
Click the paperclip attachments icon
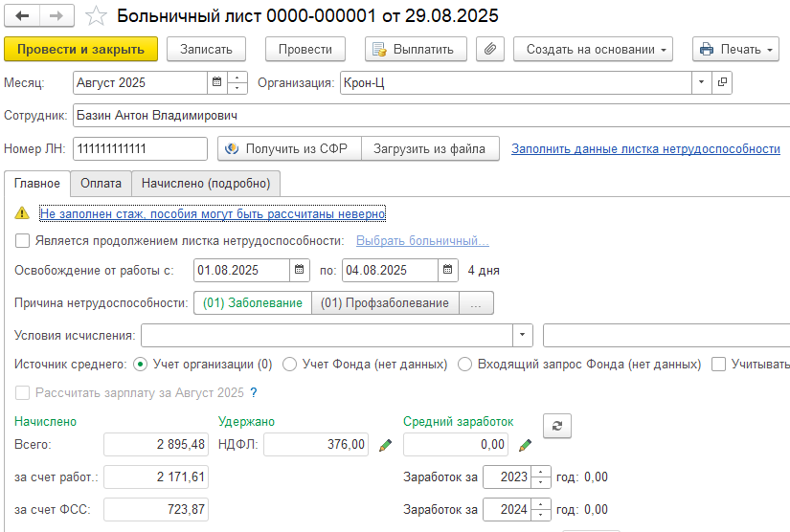pyautogui.click(x=489, y=49)
